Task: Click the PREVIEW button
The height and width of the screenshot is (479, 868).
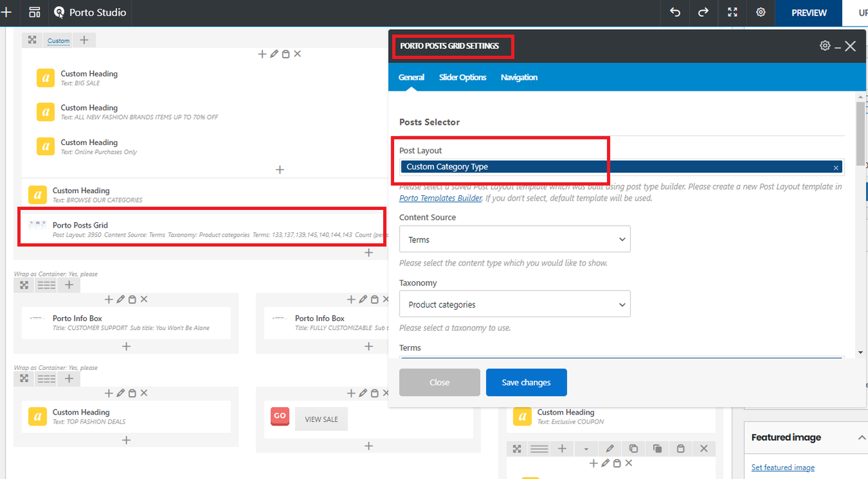Action: (x=809, y=12)
